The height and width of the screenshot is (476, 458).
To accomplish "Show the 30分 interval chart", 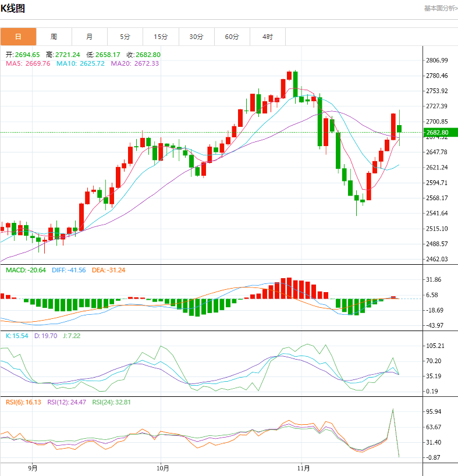I will click(x=196, y=37).
